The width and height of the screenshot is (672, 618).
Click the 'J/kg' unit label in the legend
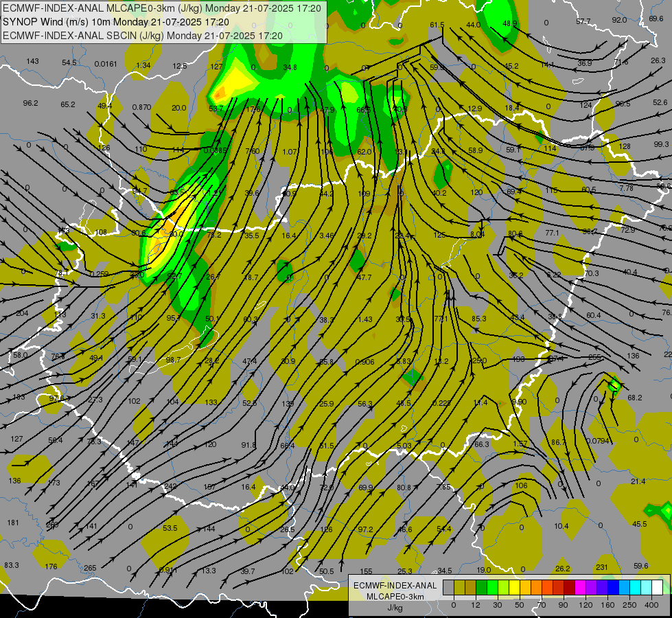[x=395, y=608]
